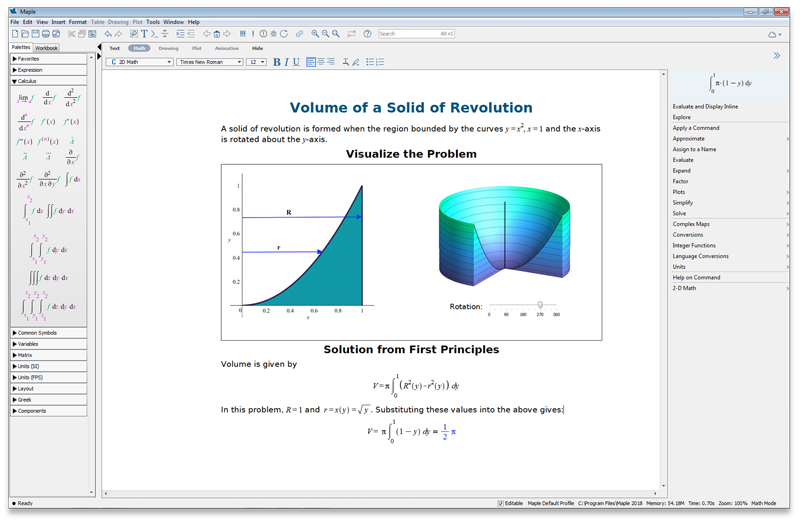This screenshot has width=800, height=523.
Task: Collapse the context panel with double chevron
Action: tap(776, 56)
